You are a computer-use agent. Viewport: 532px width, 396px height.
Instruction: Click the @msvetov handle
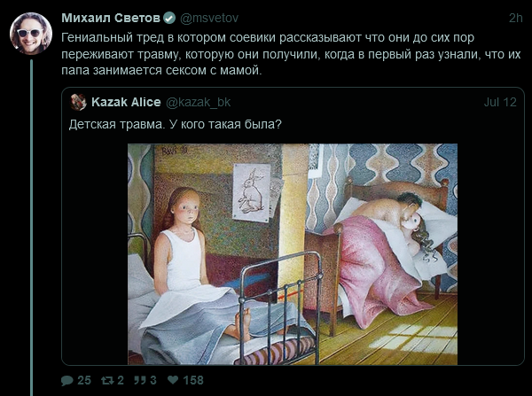coord(208,18)
